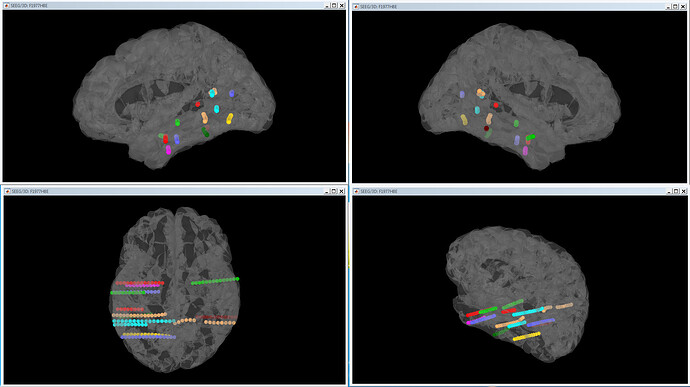Minimize the top-right brain view window
The width and height of the screenshot is (690, 387).
(x=668, y=7)
